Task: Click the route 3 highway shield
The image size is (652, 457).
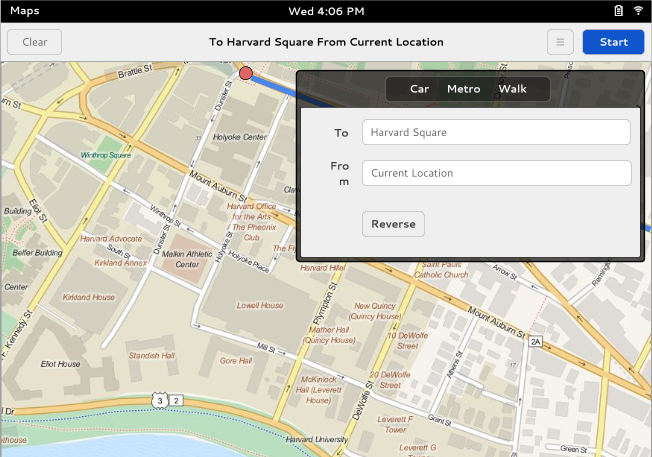Action: click(160, 401)
